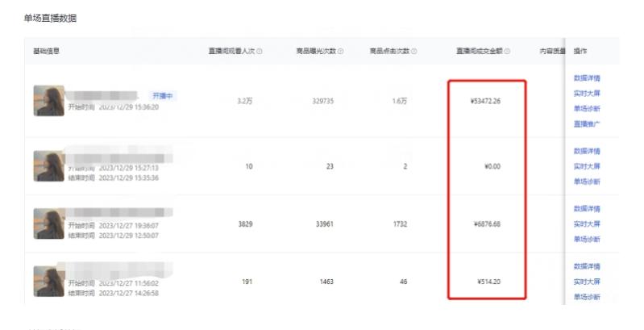Click info icon beside 商品点击次数 header

pyautogui.click(x=413, y=52)
